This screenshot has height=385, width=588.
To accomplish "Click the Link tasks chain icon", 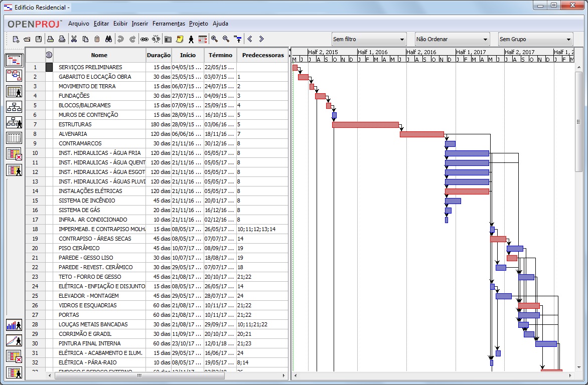I will 144,39.
